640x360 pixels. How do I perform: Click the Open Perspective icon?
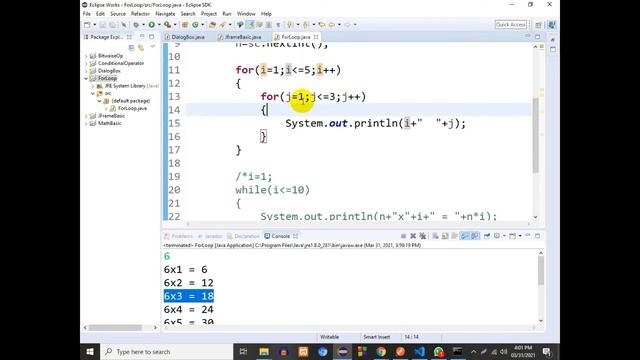[x=538, y=25]
